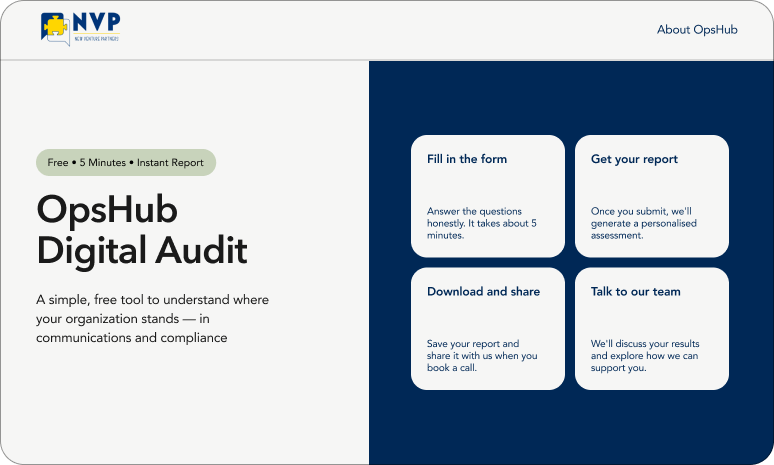The height and width of the screenshot is (465, 774).
Task: Select "Instant Report" text in the badge
Action: (x=170, y=163)
